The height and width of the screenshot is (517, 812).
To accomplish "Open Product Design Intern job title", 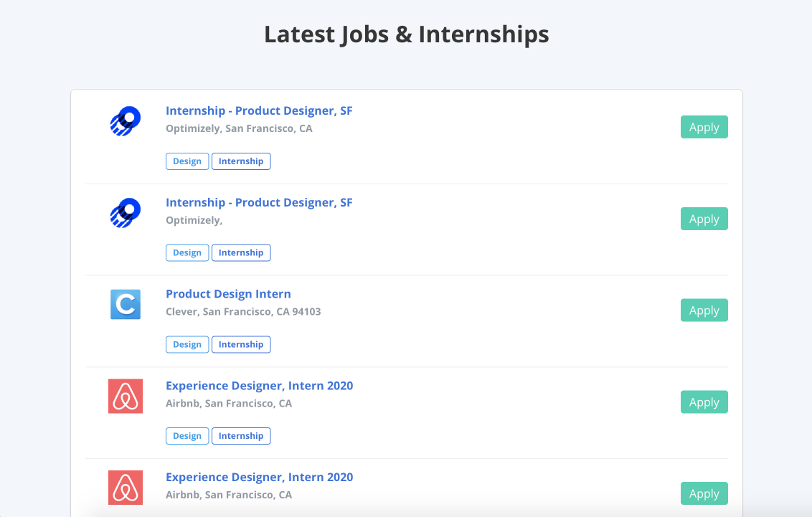I will (228, 294).
